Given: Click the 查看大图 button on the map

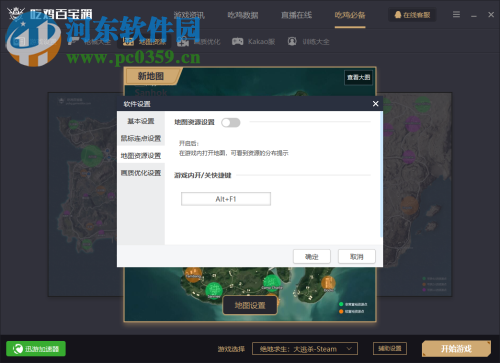Looking at the screenshot, I should [x=358, y=77].
